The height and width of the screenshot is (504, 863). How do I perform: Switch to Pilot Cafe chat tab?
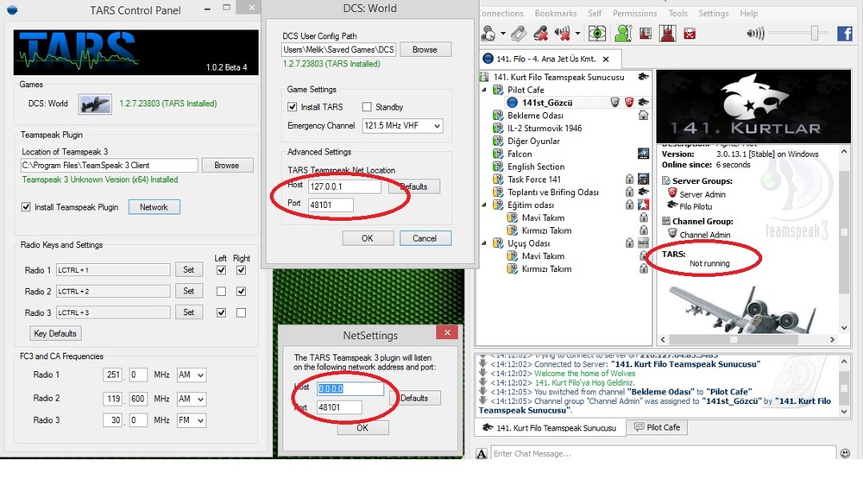coord(657,427)
